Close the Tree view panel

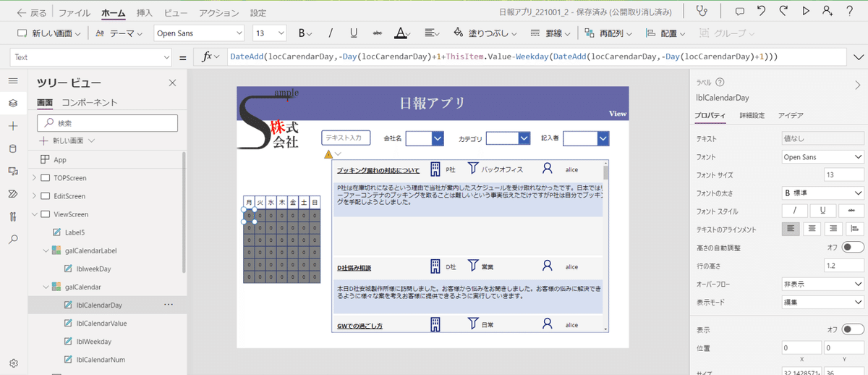pos(172,83)
